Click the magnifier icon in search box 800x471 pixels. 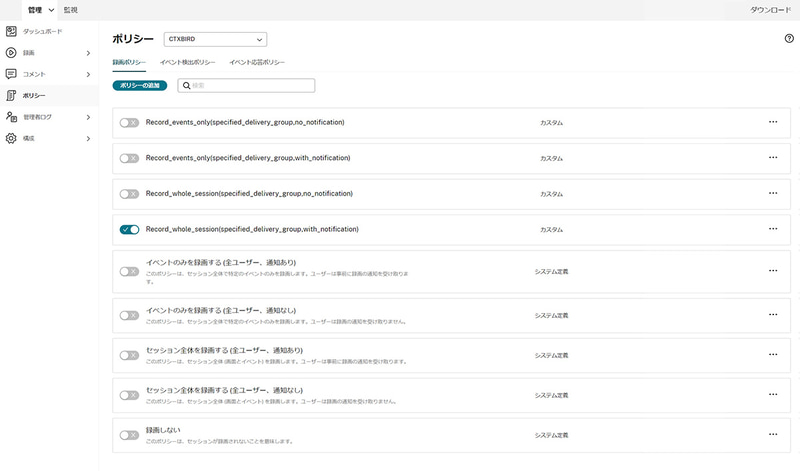point(187,85)
